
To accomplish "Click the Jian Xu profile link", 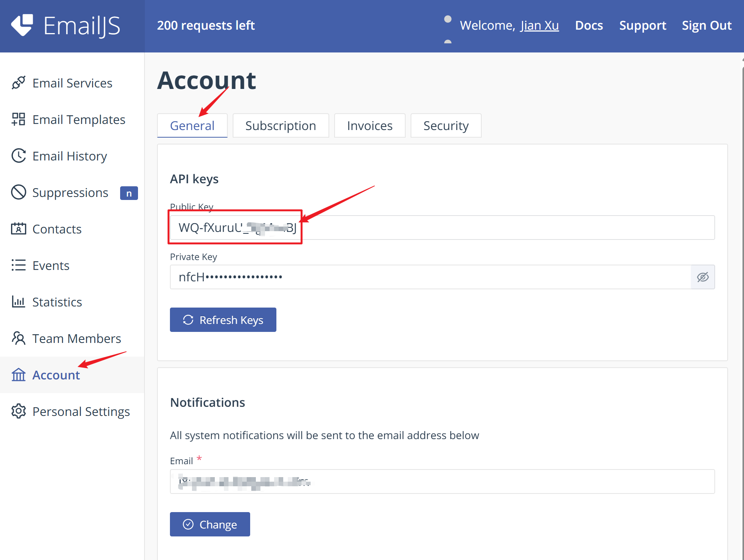I will click(x=539, y=25).
